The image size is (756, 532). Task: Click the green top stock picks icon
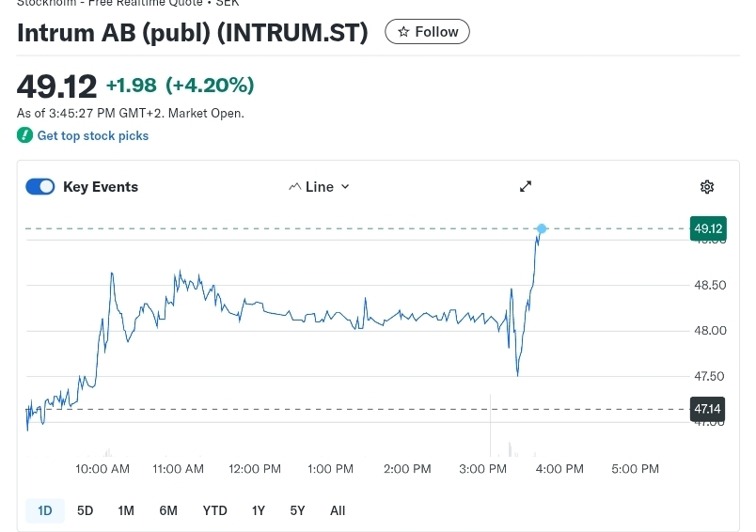(24, 135)
